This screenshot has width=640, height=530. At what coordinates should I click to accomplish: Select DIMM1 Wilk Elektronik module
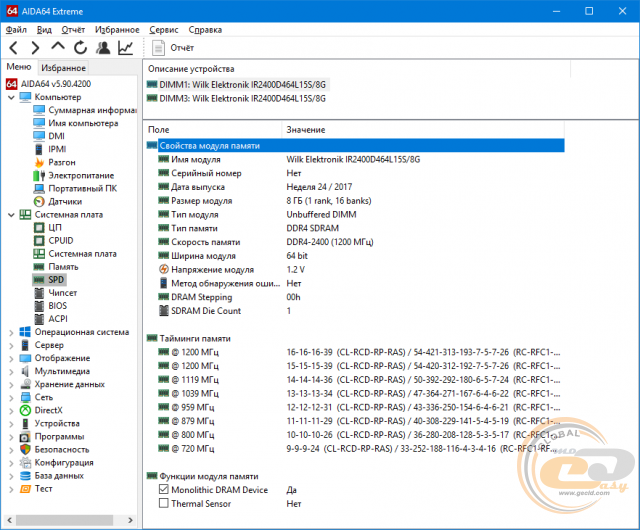[x=237, y=85]
